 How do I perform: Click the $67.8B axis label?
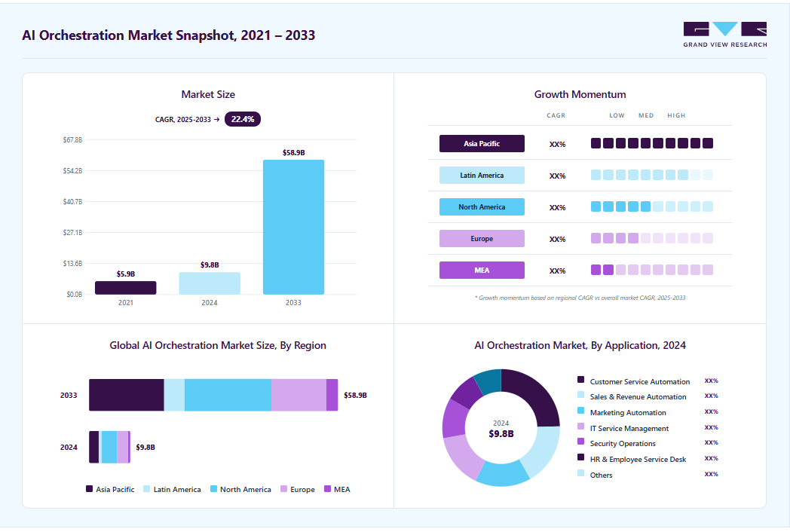click(x=72, y=139)
